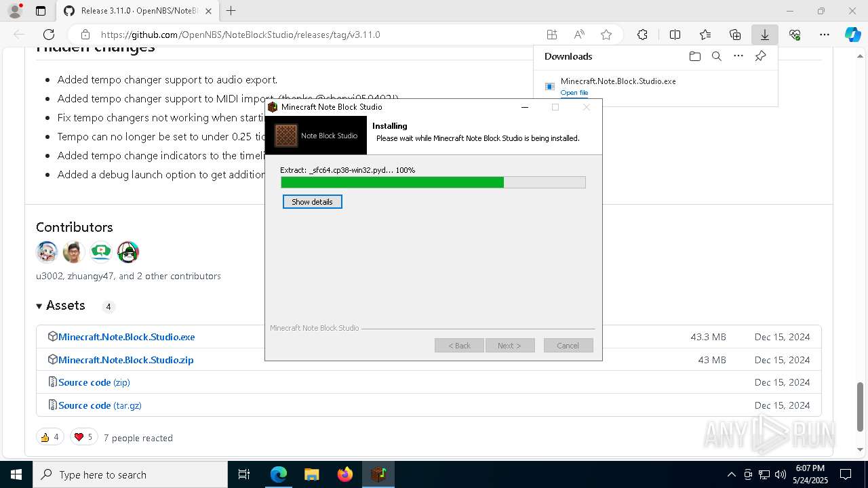
Task: Open downloads folder from Downloads panel
Action: tap(694, 56)
